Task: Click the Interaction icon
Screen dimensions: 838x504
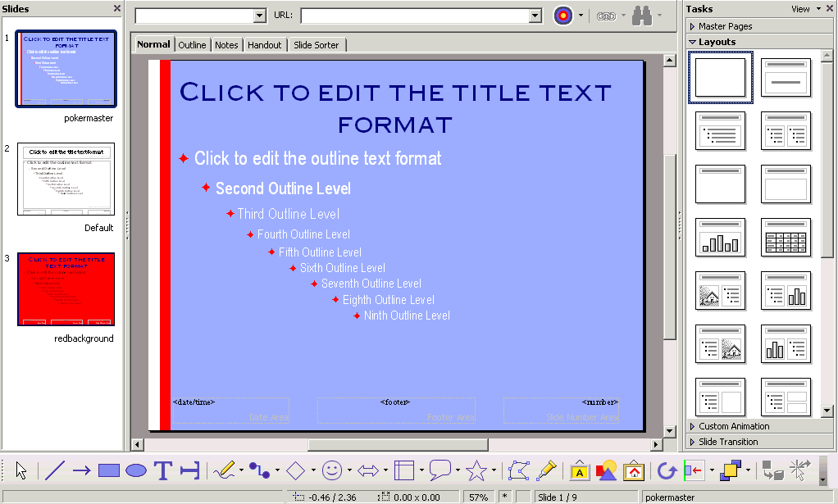Action: [800, 470]
